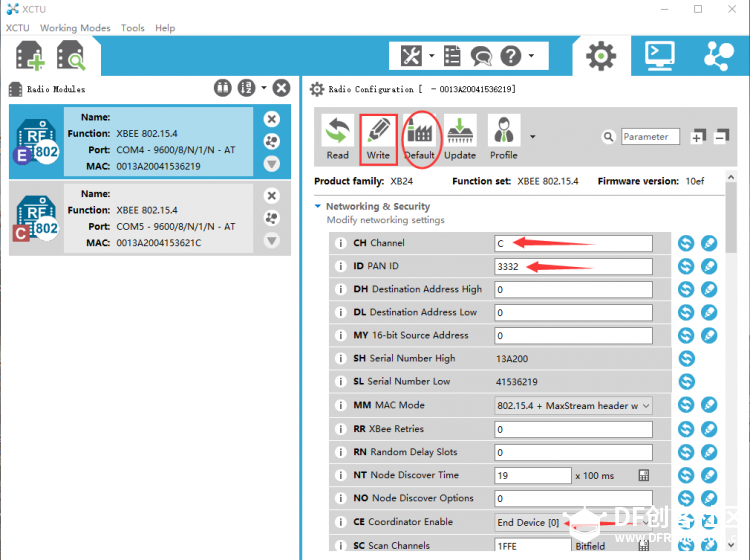Collapse all configuration sections
Image resolution: width=750 pixels, height=560 pixels.
[721, 137]
